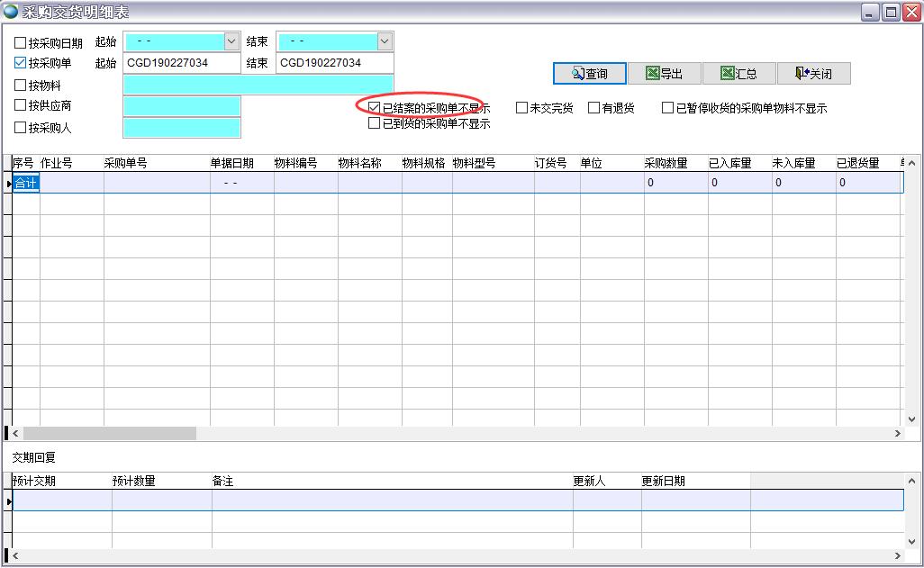Click the Excel icon on the 汇总 button
This screenshot has height=568, width=924.
pos(726,74)
